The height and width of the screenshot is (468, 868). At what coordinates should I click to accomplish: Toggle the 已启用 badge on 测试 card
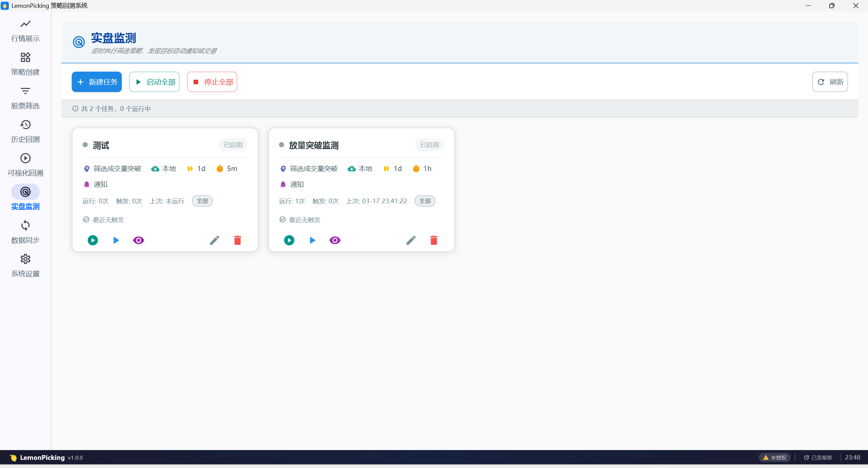233,145
